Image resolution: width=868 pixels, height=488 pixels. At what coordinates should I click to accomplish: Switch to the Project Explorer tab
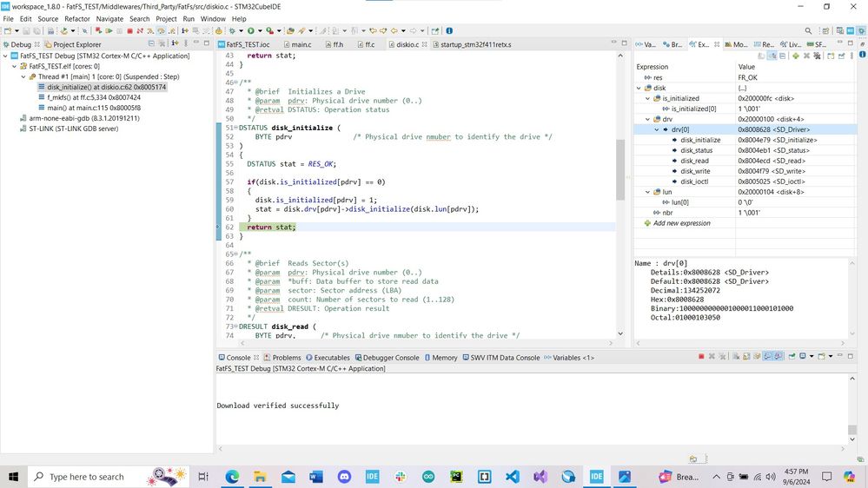click(72, 44)
